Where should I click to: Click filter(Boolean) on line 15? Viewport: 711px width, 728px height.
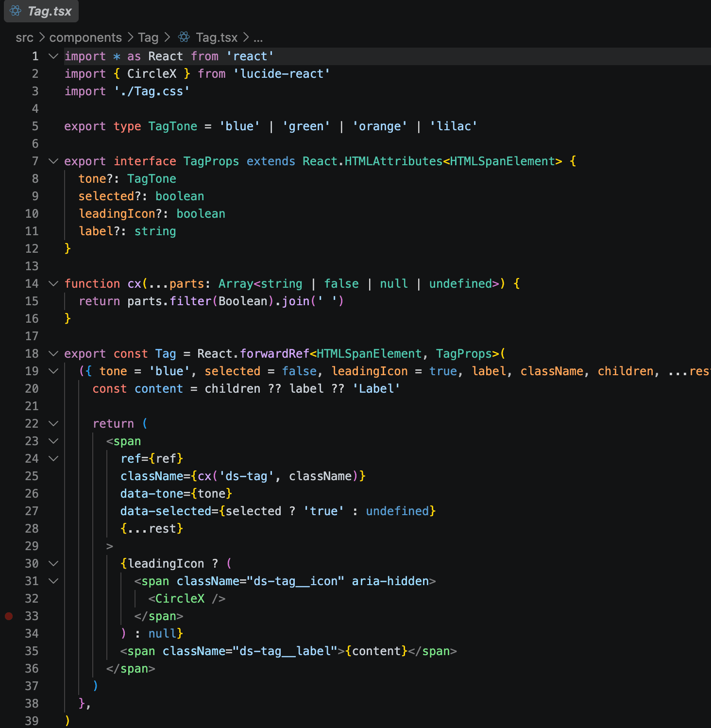(222, 301)
